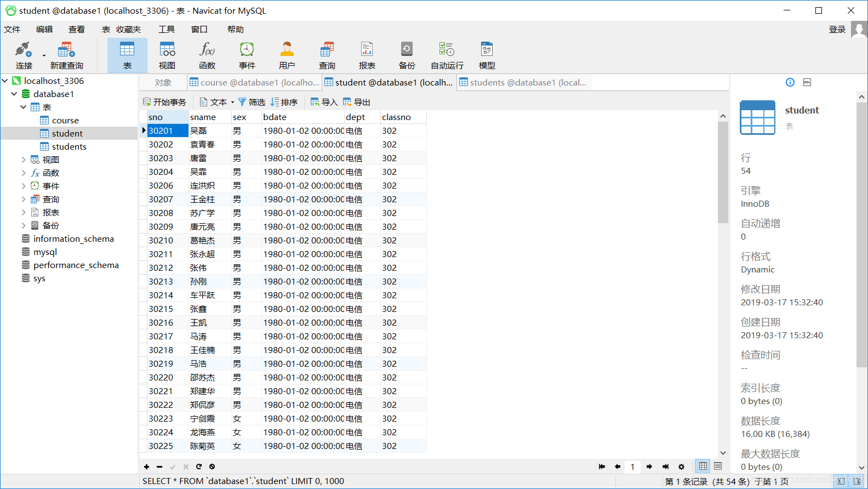This screenshot has width=868, height=489.
Task: Go to last page of records
Action: click(665, 467)
